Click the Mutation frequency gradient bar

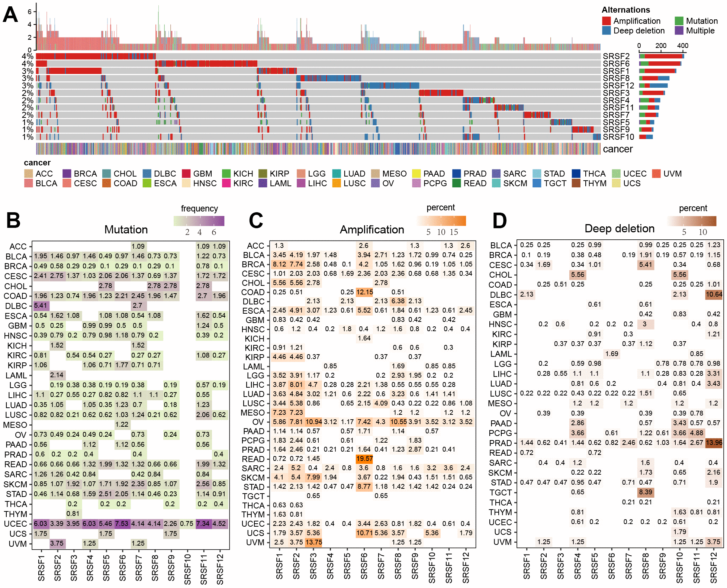coord(199,221)
